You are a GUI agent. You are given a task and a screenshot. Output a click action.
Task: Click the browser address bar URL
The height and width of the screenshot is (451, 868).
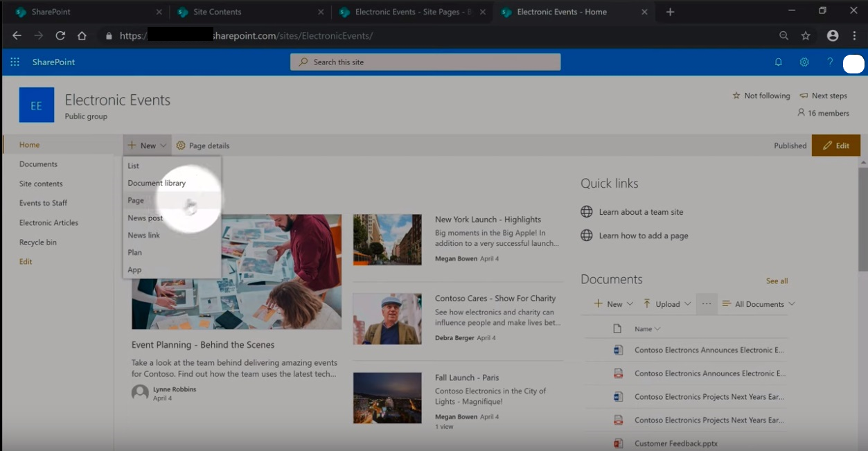(x=246, y=36)
